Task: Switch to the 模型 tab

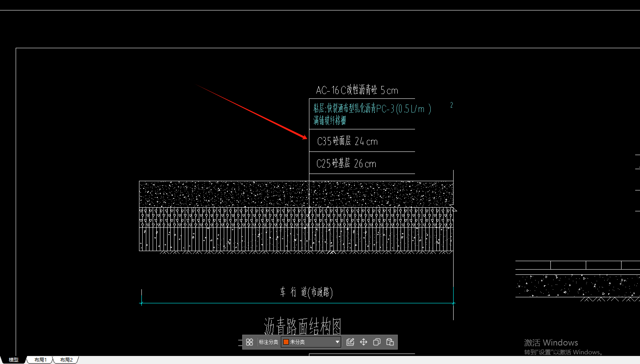Action: point(13,360)
